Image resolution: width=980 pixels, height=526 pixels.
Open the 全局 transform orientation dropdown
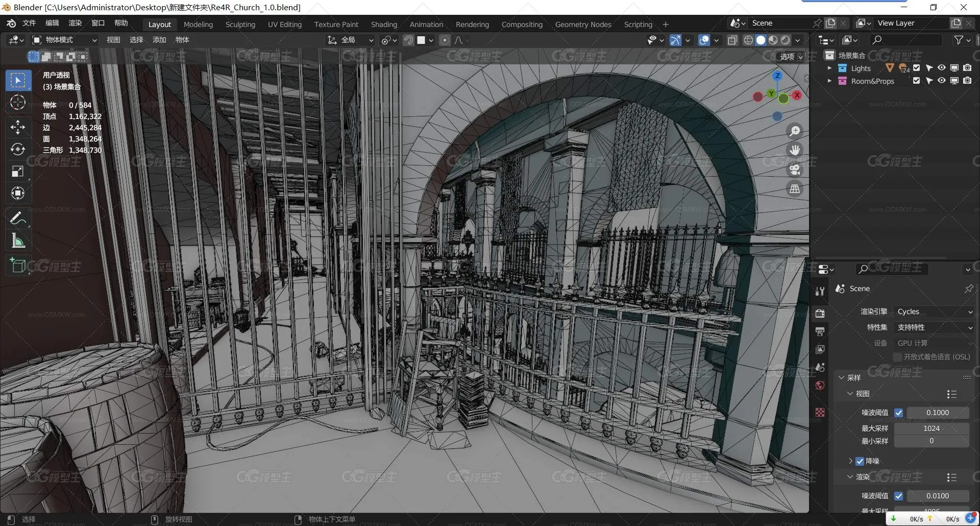(x=351, y=40)
